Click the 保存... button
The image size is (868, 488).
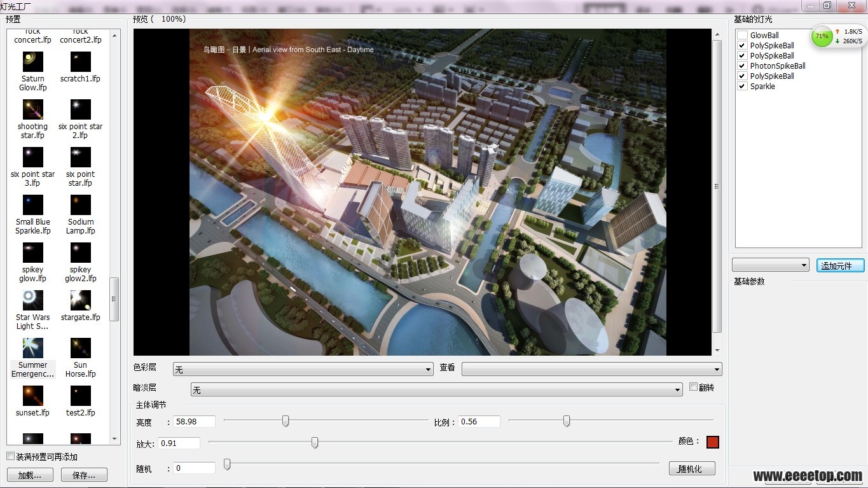coord(84,475)
